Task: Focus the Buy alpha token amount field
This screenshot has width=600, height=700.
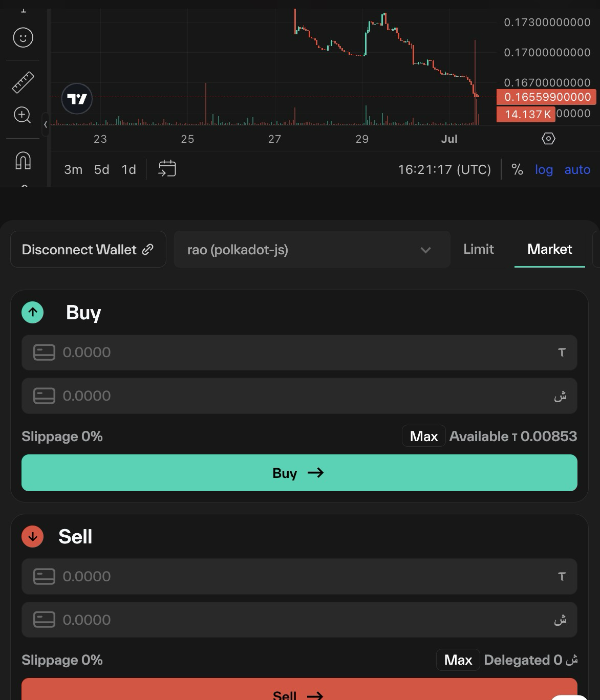Action: (299, 396)
